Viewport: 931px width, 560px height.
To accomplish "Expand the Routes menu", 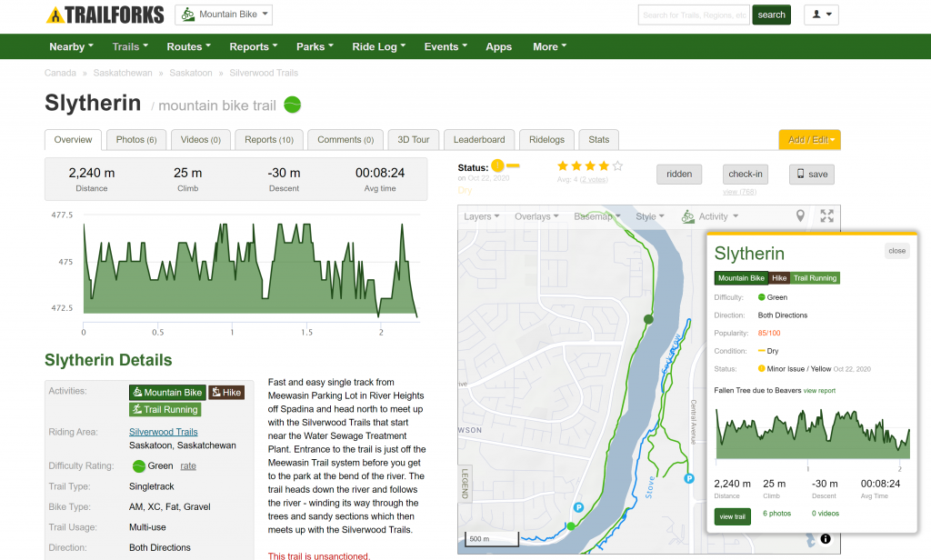I will [x=189, y=47].
